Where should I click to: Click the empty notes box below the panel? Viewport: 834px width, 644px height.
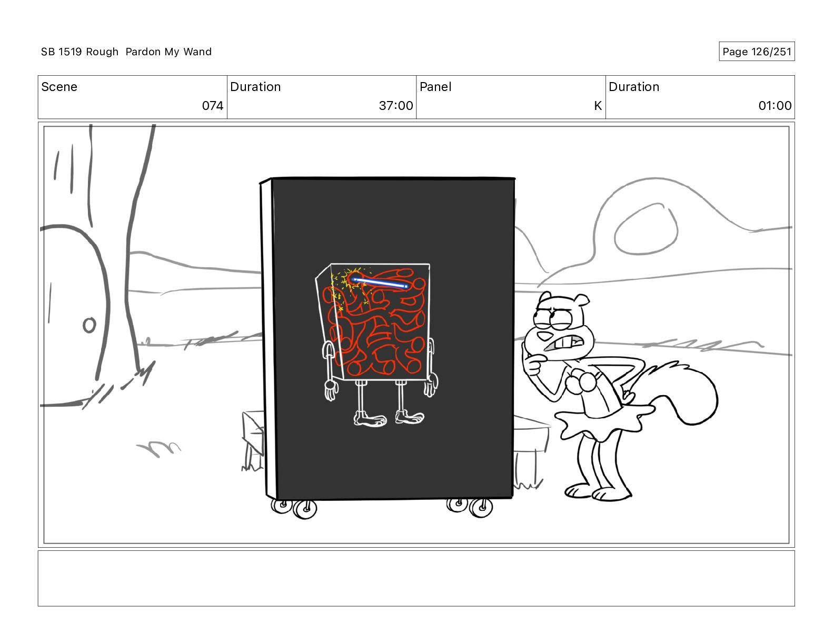point(416,578)
